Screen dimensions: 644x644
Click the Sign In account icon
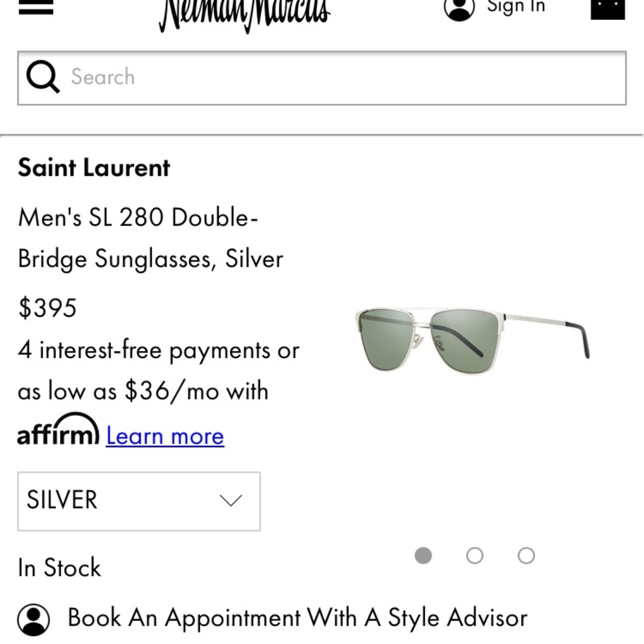pyautogui.click(x=459, y=9)
